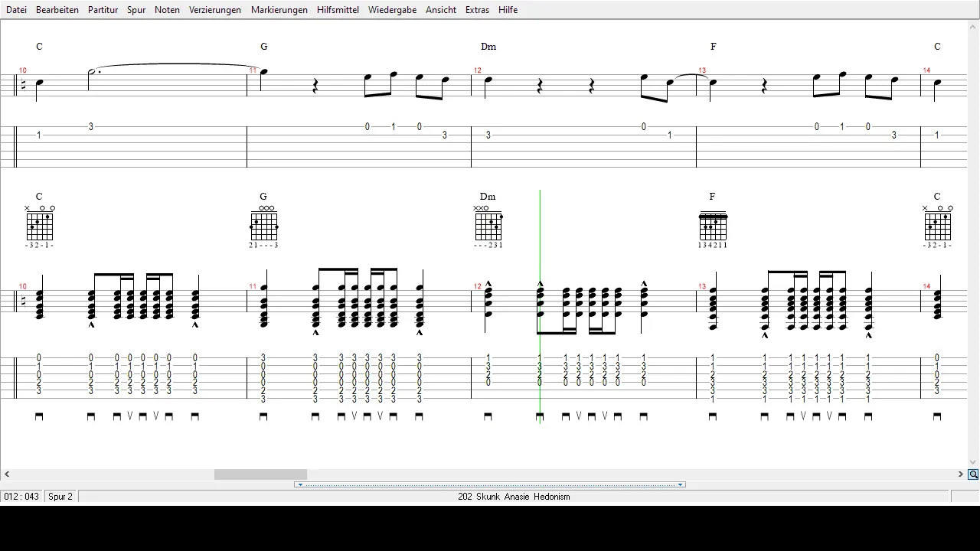Select the G chord diagram at measure 11

coord(263,227)
